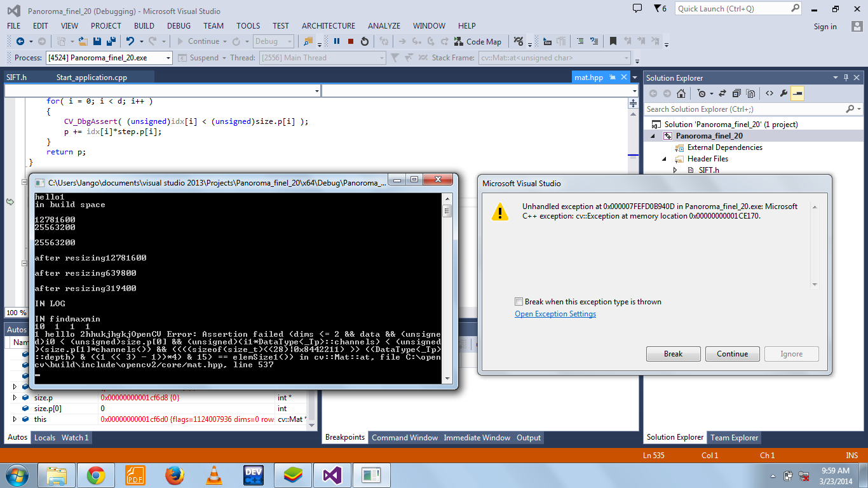Click the feedback speech bubble icon
868x488 pixels.
click(637, 8)
